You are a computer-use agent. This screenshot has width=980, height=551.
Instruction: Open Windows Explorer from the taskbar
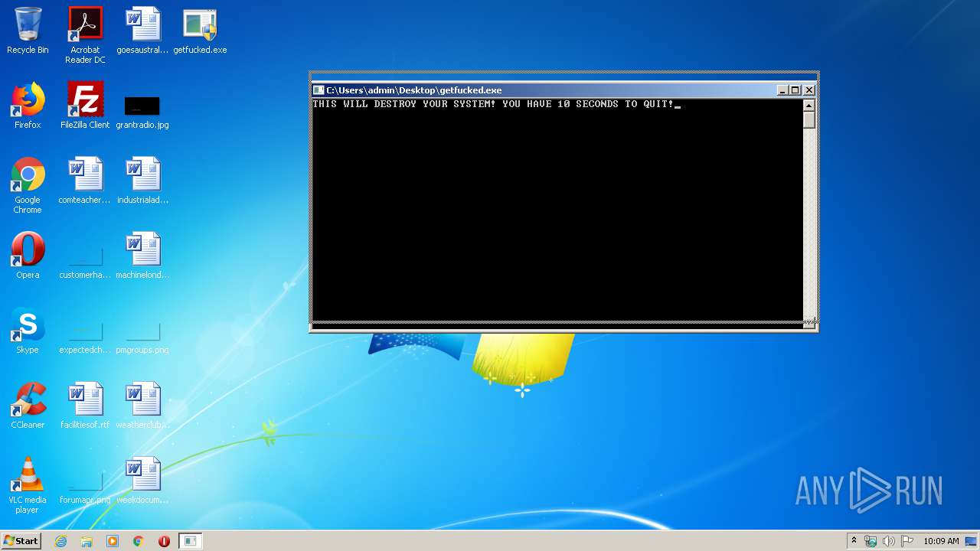point(87,541)
